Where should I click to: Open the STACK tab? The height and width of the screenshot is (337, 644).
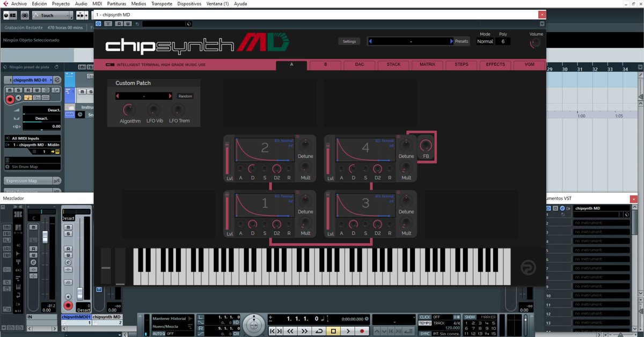tap(393, 65)
